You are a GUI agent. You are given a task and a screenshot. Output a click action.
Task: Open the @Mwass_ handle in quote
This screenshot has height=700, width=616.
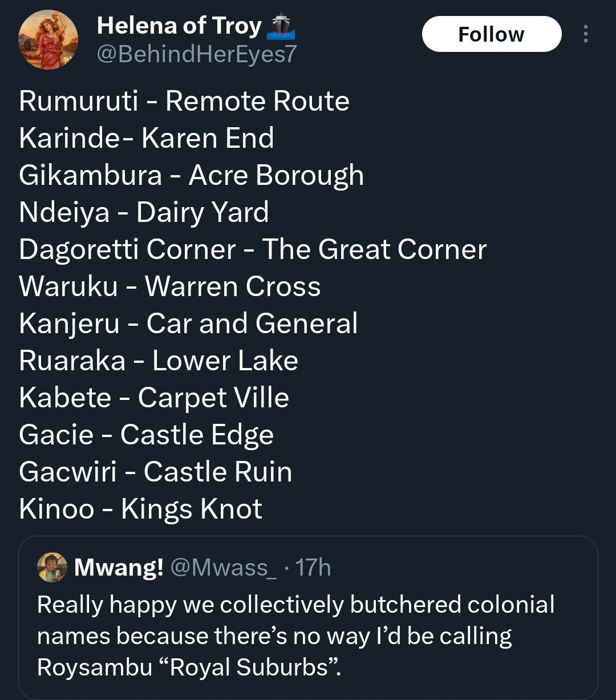pos(224,568)
